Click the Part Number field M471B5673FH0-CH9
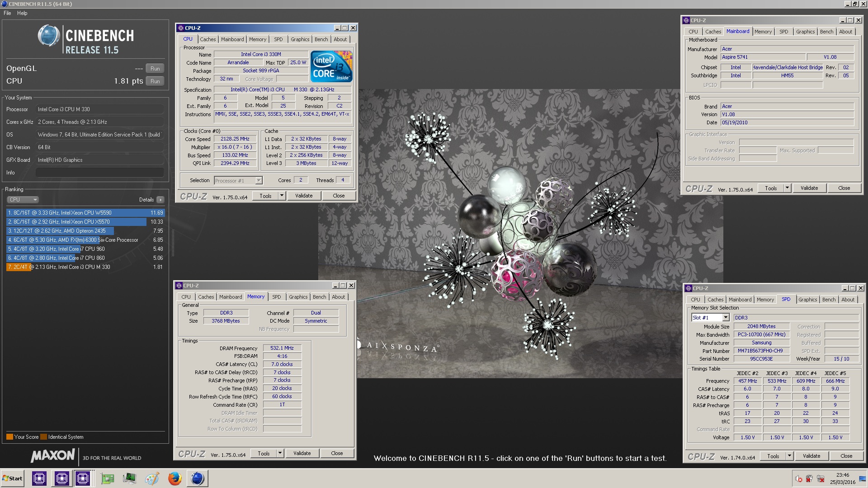This screenshot has height=488, width=868. tap(761, 351)
